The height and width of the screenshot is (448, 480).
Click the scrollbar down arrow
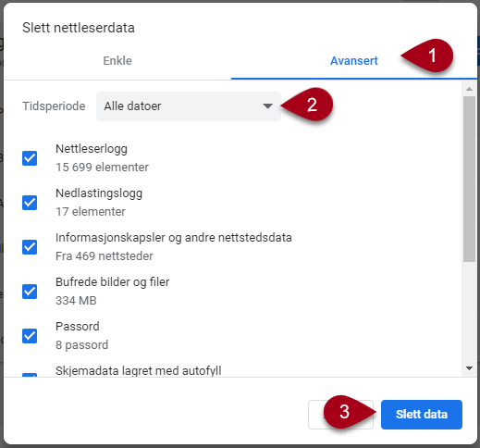point(469,368)
